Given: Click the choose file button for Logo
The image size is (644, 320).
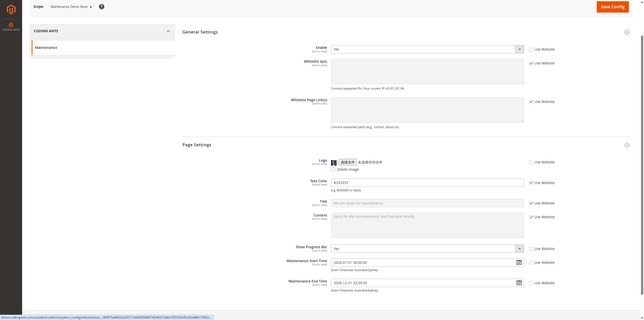Looking at the screenshot, I should [x=347, y=162].
